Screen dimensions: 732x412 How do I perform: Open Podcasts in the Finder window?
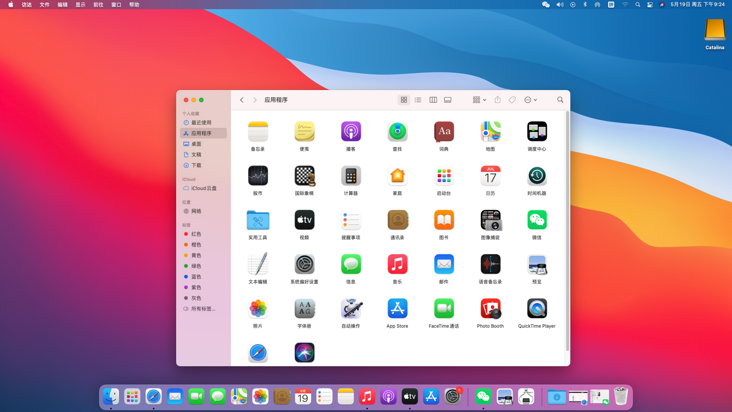tap(351, 132)
